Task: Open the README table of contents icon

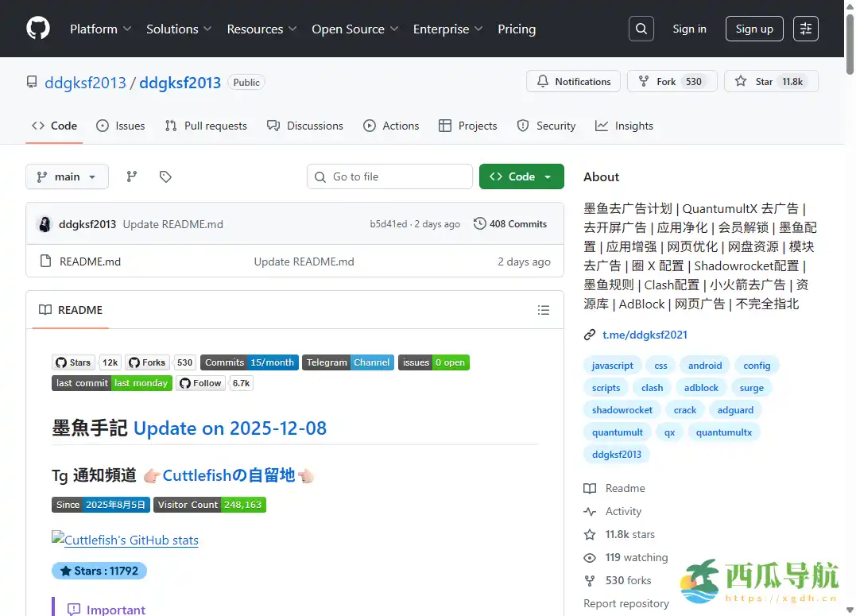Action: coord(544,310)
